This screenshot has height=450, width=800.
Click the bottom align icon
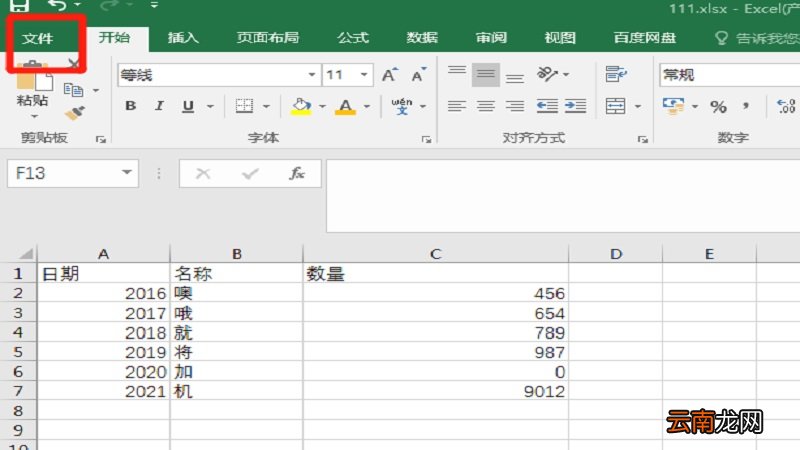coord(515,77)
